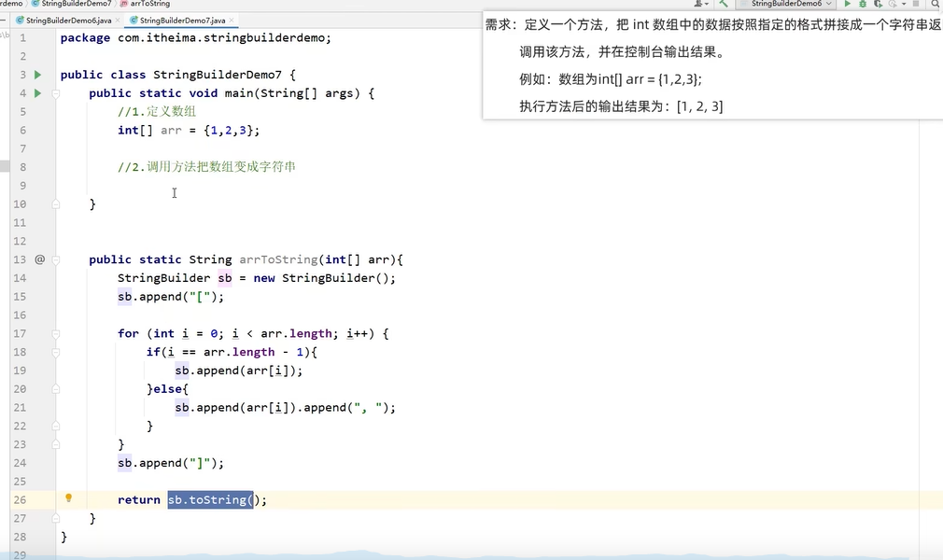943x560 pixels.
Task: Click the run arrow beside the main method
Action: pyautogui.click(x=36, y=92)
